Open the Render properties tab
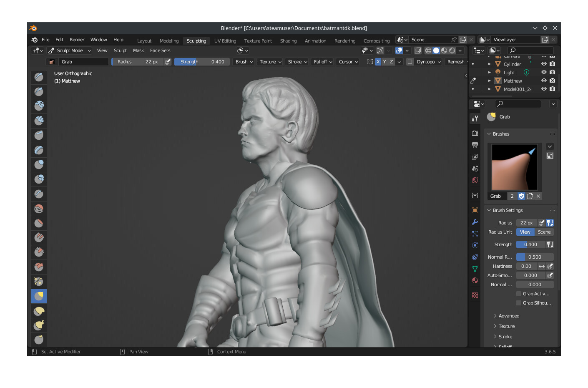This screenshot has height=388, width=588. point(475,134)
